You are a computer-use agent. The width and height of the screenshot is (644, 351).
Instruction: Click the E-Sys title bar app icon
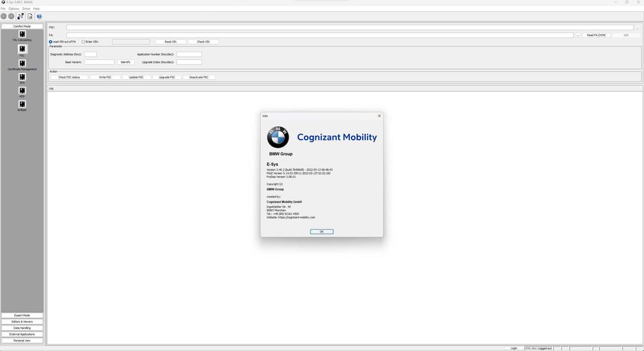point(3,2)
